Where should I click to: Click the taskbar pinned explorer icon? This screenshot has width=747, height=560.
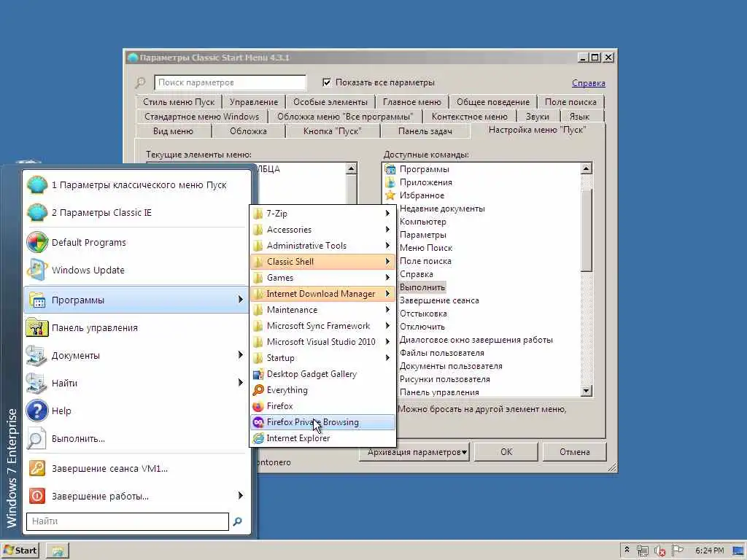58,551
